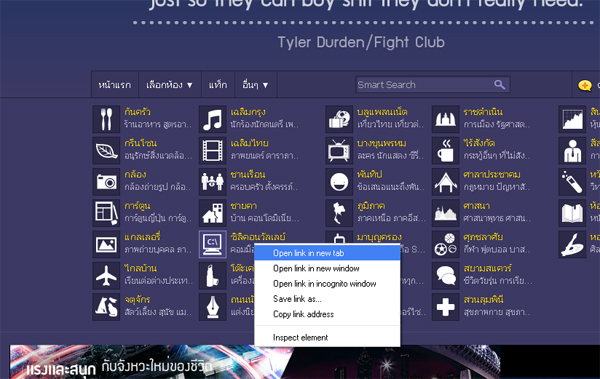
Task: Click the house and building icon for ชายคา
Action: pyautogui.click(x=213, y=213)
